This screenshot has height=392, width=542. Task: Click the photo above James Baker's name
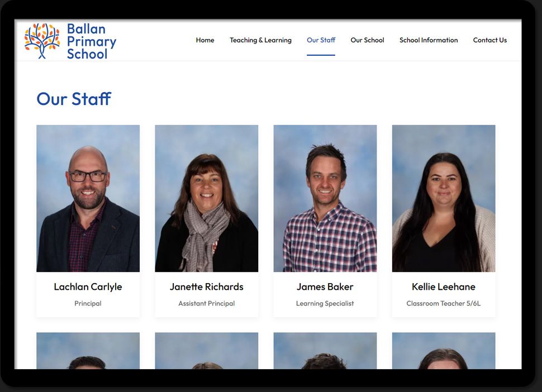(x=325, y=198)
